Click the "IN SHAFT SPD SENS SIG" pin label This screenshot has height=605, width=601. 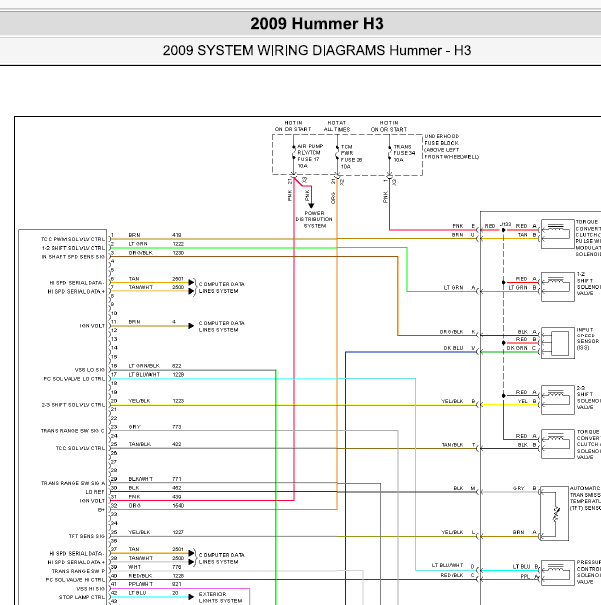73,257
